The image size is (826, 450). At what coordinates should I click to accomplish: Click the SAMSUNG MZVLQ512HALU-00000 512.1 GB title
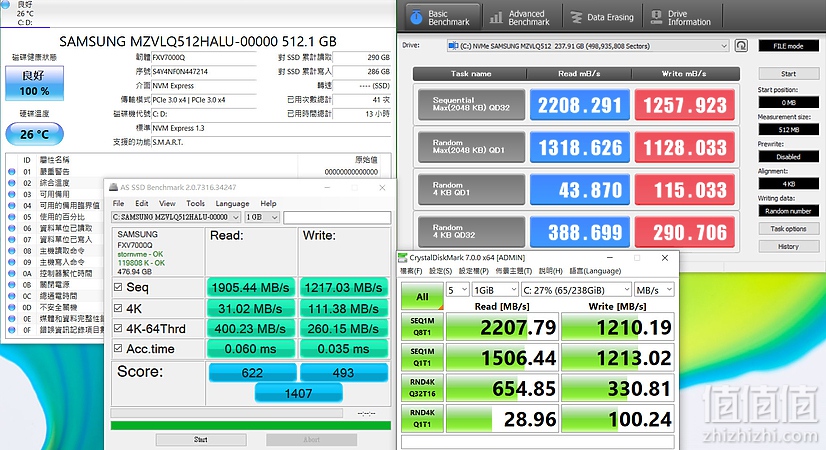(x=198, y=41)
